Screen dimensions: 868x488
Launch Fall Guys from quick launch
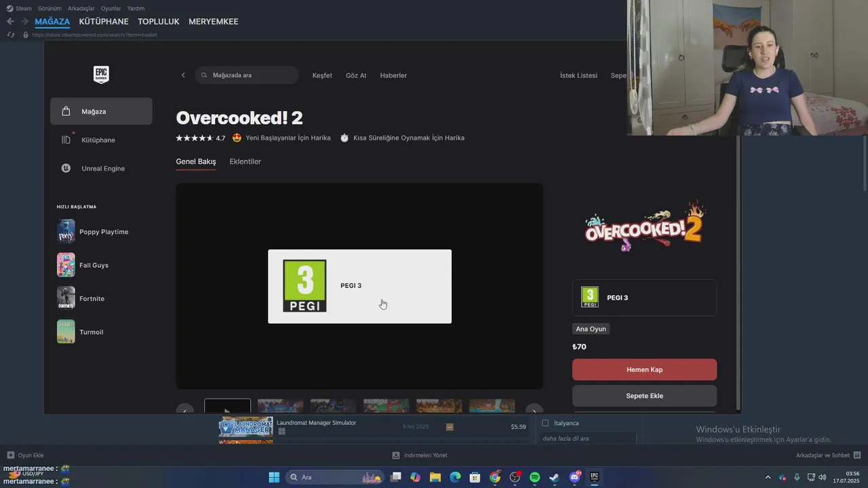[x=101, y=265]
